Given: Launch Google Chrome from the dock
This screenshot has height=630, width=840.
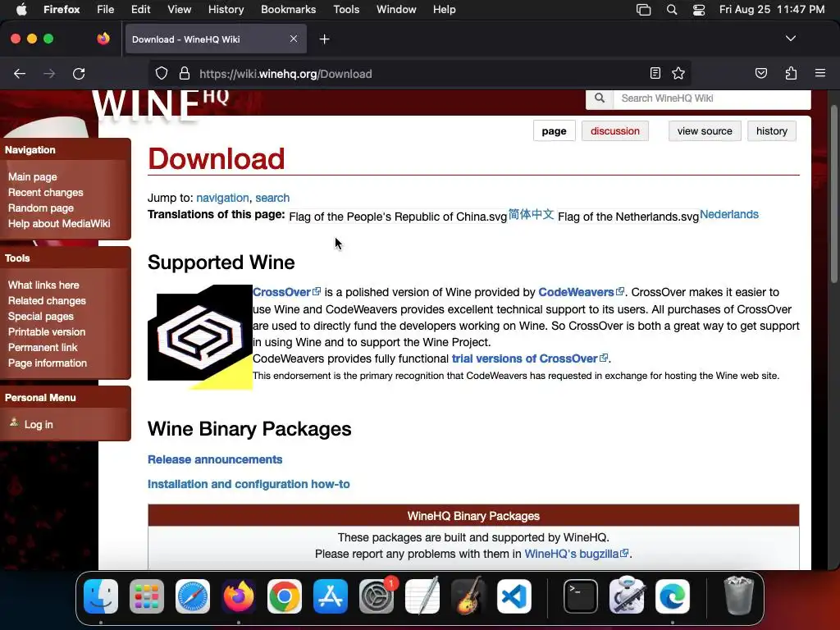Looking at the screenshot, I should pos(285,596).
